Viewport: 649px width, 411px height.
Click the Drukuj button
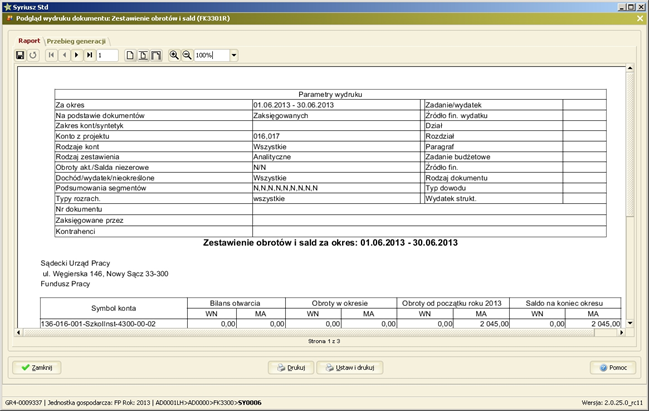pyautogui.click(x=291, y=368)
